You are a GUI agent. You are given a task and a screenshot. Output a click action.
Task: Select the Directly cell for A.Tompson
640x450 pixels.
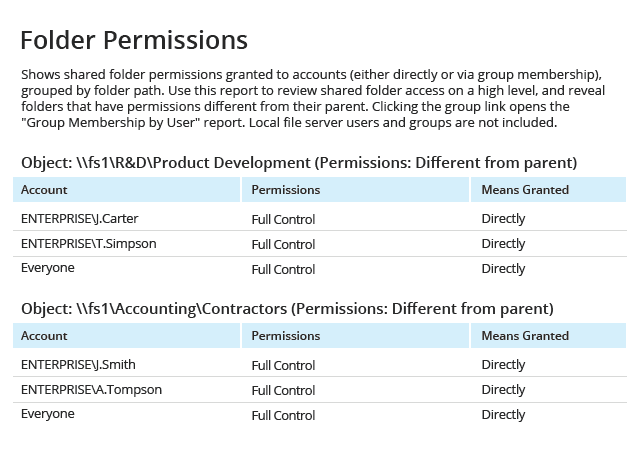tap(503, 389)
